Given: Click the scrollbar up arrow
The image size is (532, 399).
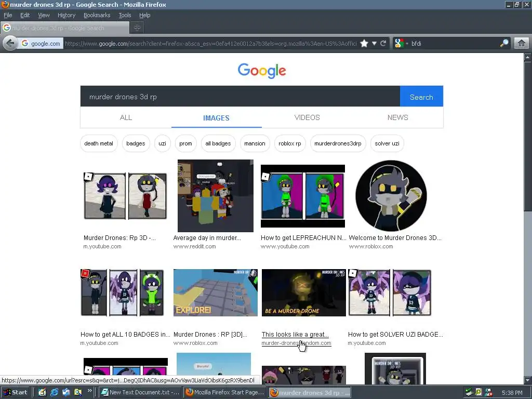Looking at the screenshot, I should click(528, 57).
